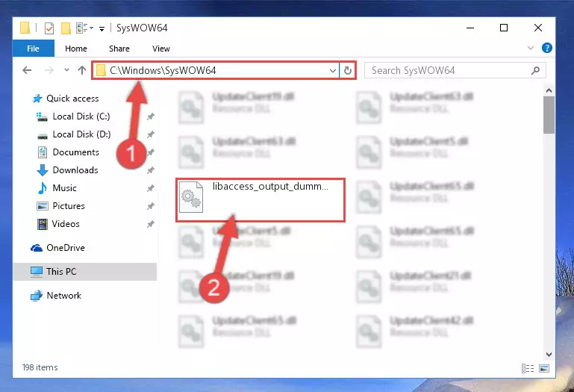The width and height of the screenshot is (574, 392).
Task: Click the Search SysWOW64 box
Action: (455, 70)
